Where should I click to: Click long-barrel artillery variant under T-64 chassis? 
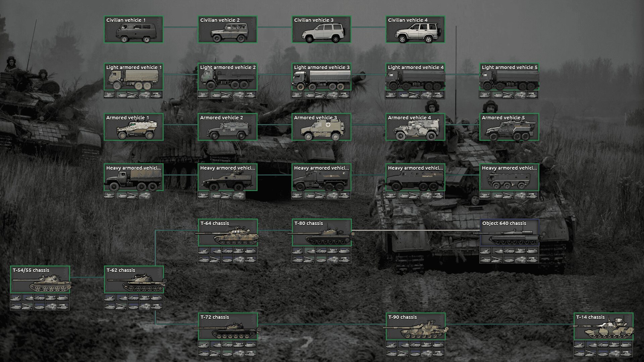[215, 259]
